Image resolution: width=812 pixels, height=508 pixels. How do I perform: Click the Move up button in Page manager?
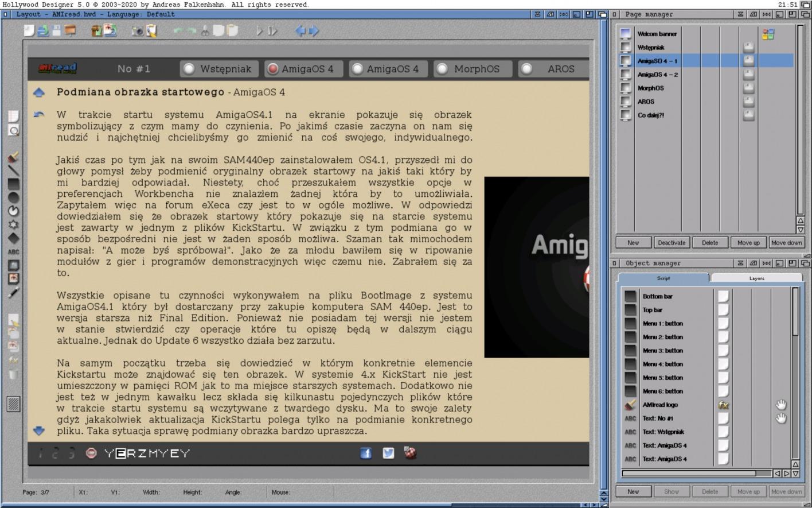tap(748, 243)
